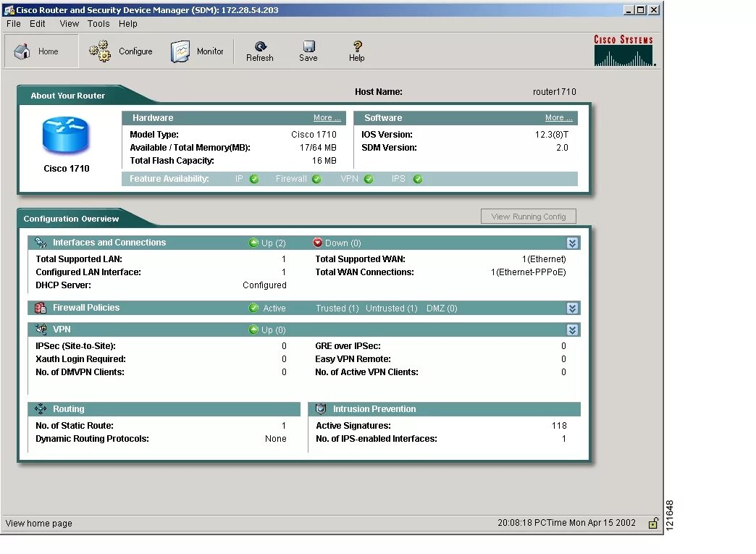This screenshot has height=554, width=756.
Task: Click the Total Supported WAN value 1(Ethernet)
Action: [544, 259]
